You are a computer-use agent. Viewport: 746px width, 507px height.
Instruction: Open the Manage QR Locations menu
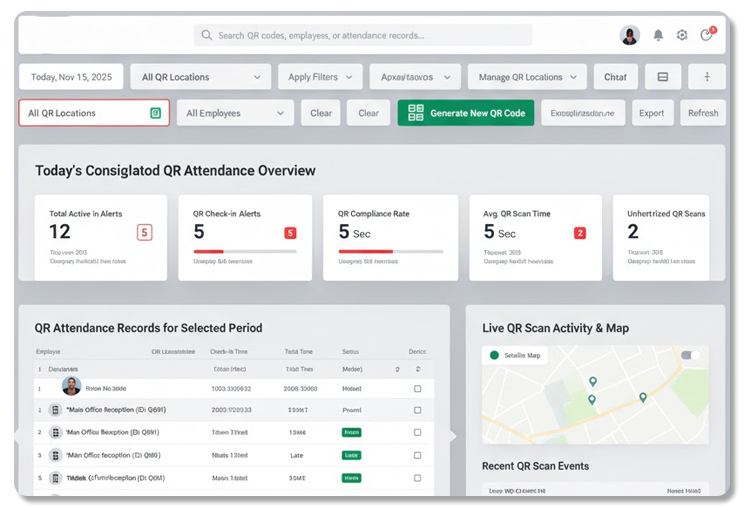(527, 77)
